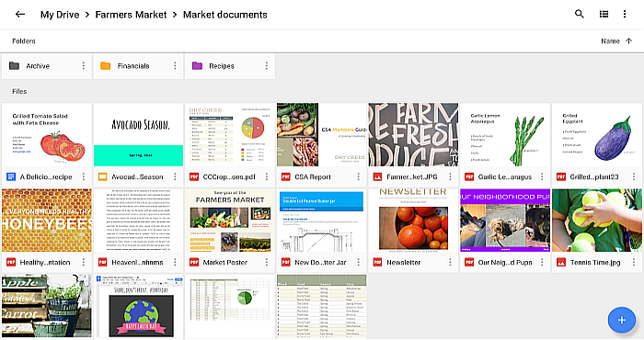Select the Tennis Time.jpg file name

click(595, 262)
